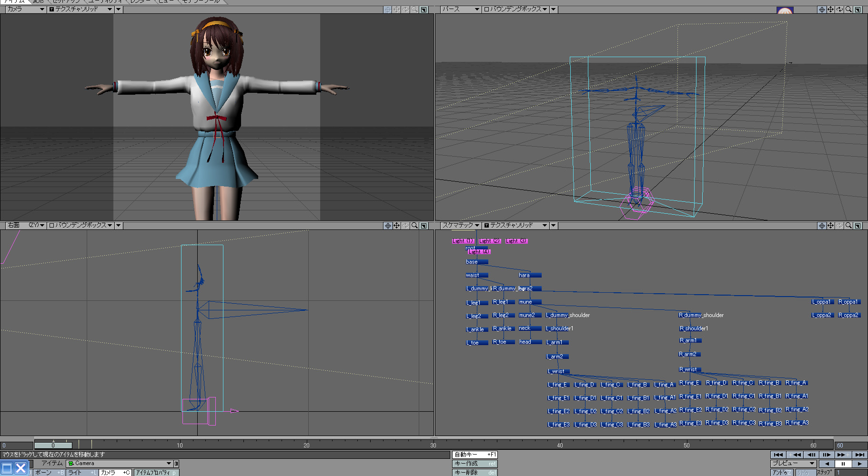Click the lock icon beside the Camera item selector
868x476 pixels.
(176, 464)
